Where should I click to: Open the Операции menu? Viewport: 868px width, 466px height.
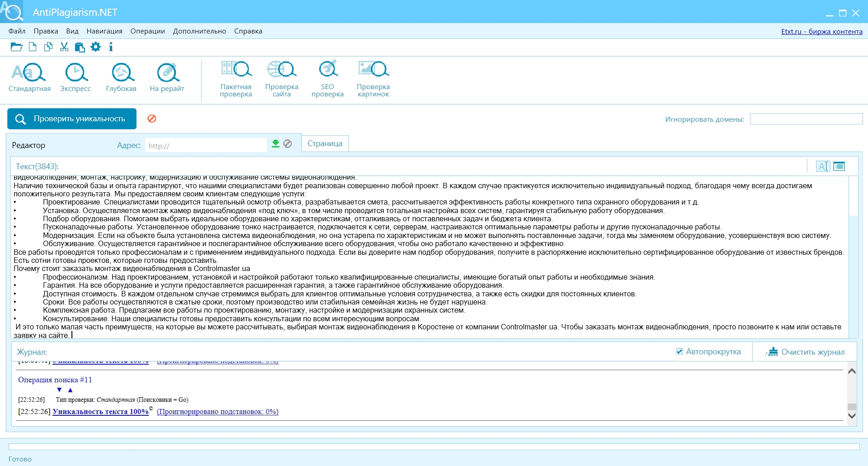[x=147, y=31]
